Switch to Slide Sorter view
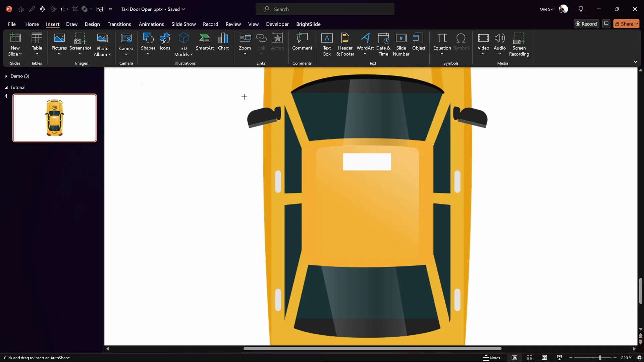This screenshot has width=644, height=362. [529, 358]
